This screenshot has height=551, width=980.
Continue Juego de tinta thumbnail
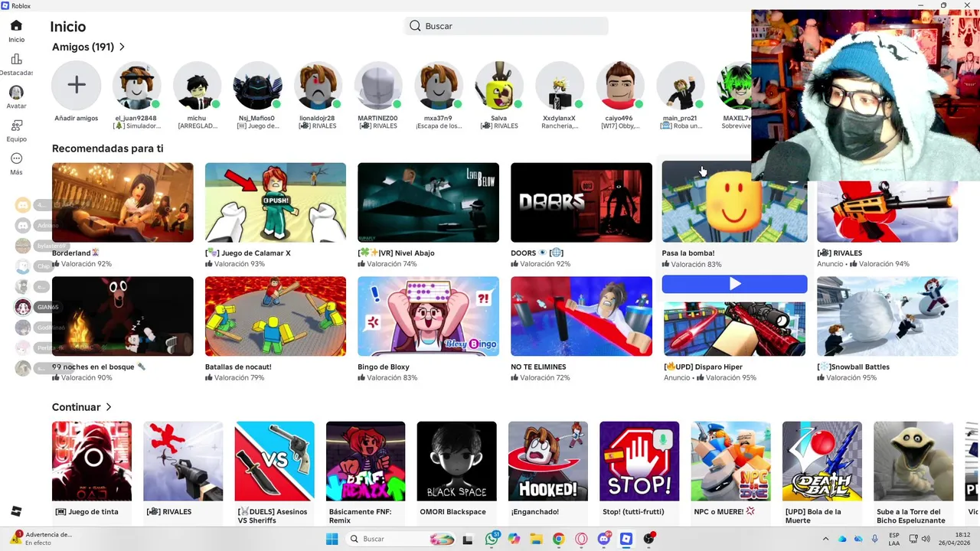(92, 461)
